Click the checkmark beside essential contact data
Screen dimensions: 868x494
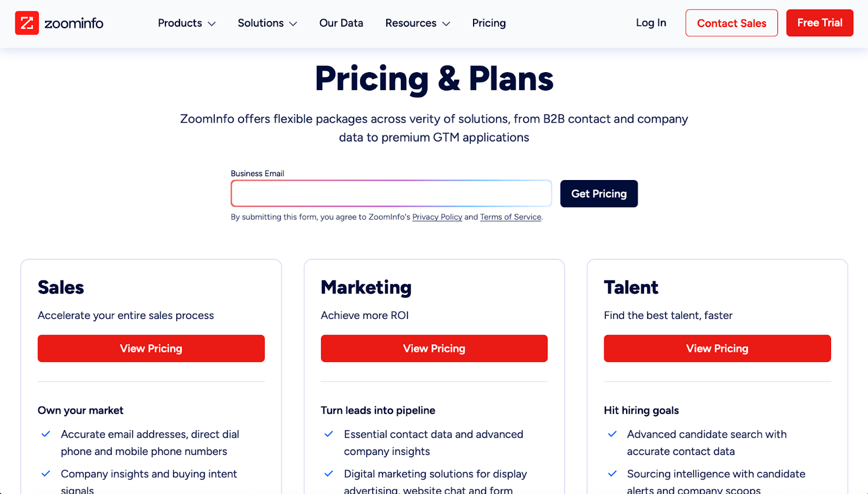(x=329, y=434)
